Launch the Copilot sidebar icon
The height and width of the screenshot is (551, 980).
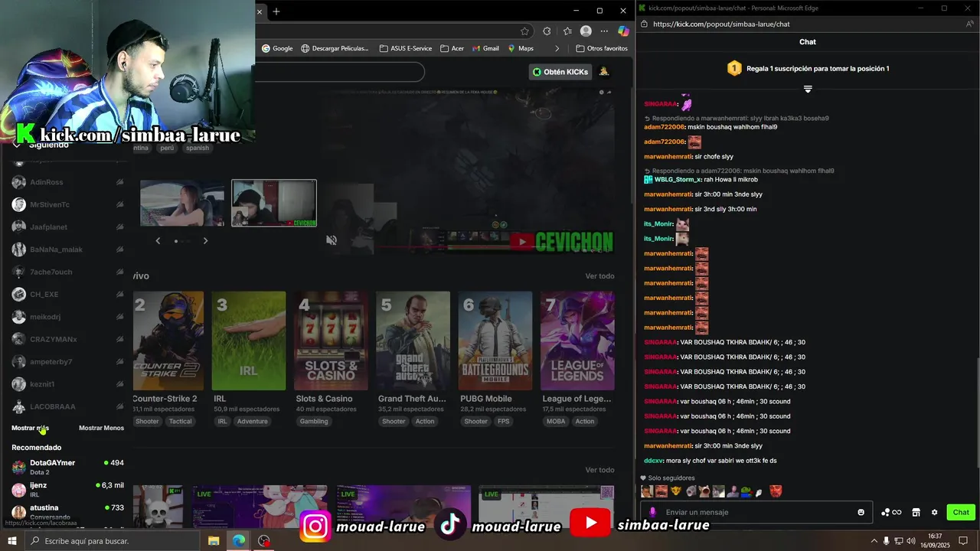623,31
